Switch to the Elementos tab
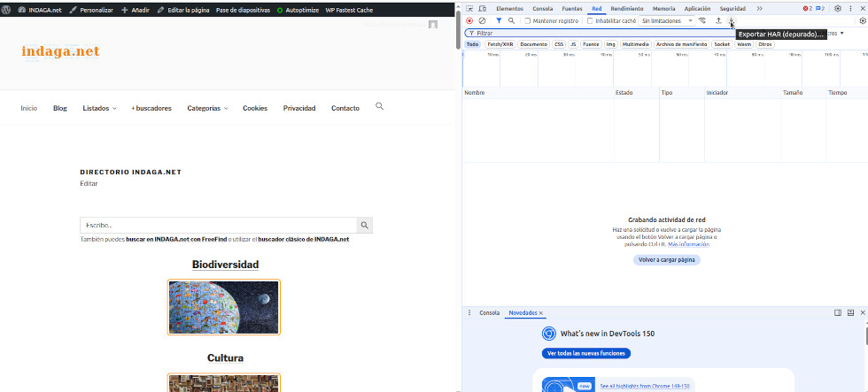This screenshot has width=868, height=392. point(510,9)
